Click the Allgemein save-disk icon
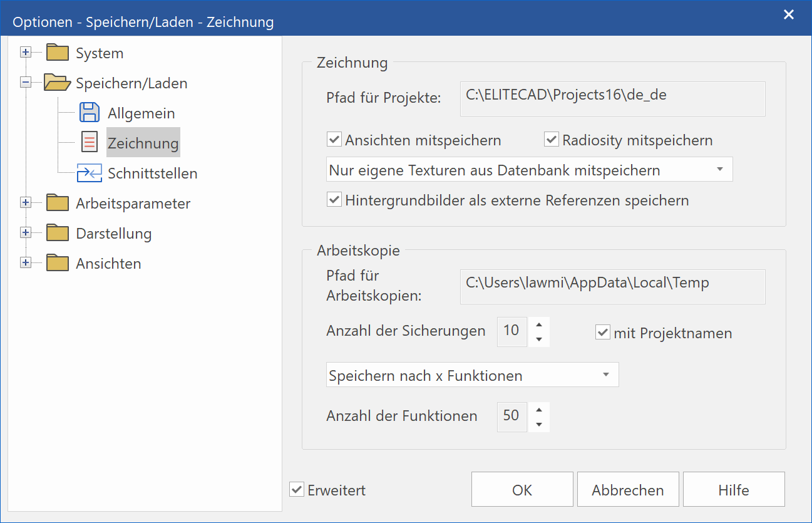Image resolution: width=812 pixels, height=523 pixels. click(x=89, y=112)
